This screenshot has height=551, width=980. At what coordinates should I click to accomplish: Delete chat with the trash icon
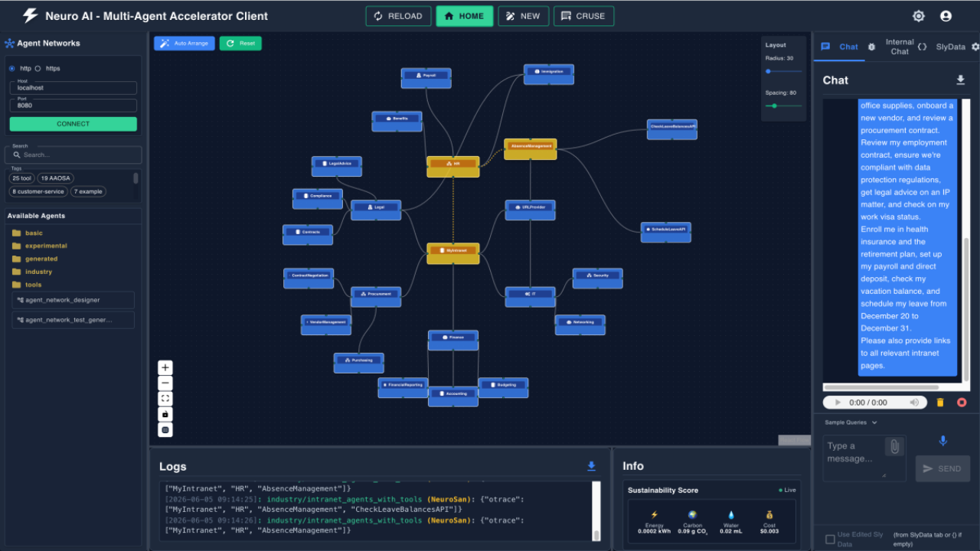940,403
